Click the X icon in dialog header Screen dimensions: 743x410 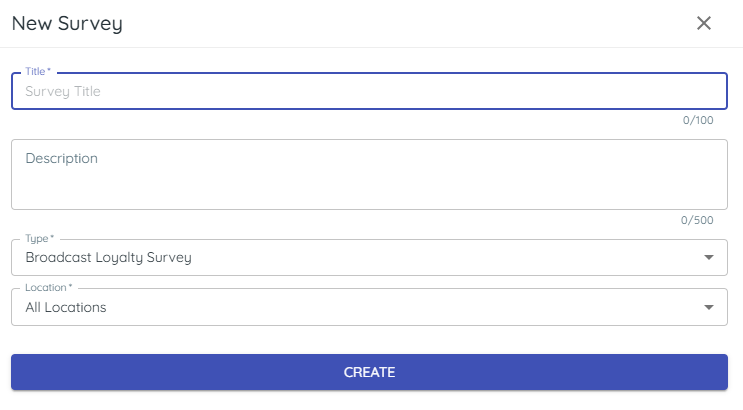(704, 23)
